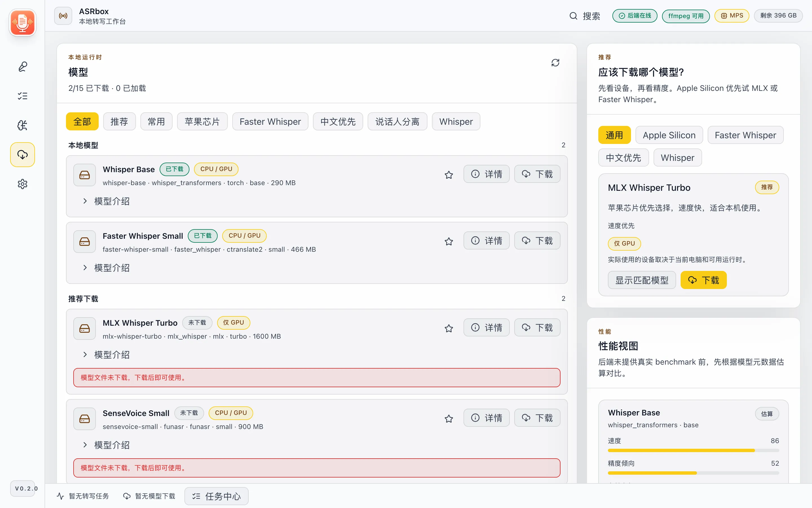The height and width of the screenshot is (508, 812).
Task: Click the 估算 badge on performance card
Action: (x=767, y=414)
